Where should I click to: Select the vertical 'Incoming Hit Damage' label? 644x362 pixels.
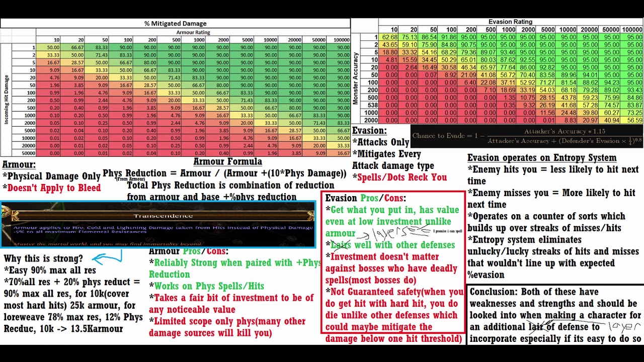tap(7, 101)
